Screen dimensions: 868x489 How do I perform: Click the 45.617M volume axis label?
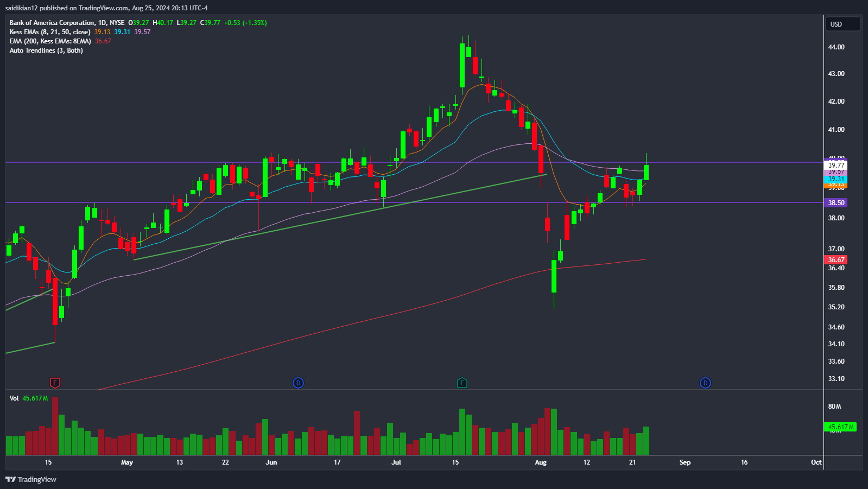(840, 427)
